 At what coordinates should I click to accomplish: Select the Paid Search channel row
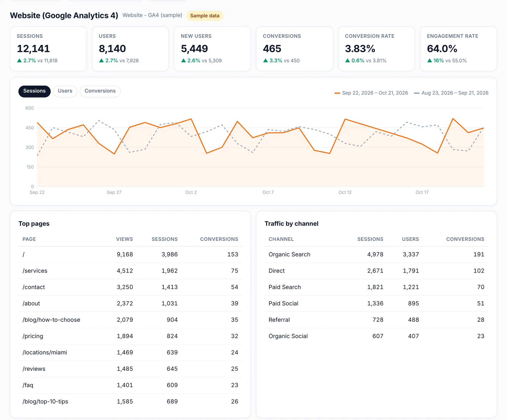click(376, 287)
